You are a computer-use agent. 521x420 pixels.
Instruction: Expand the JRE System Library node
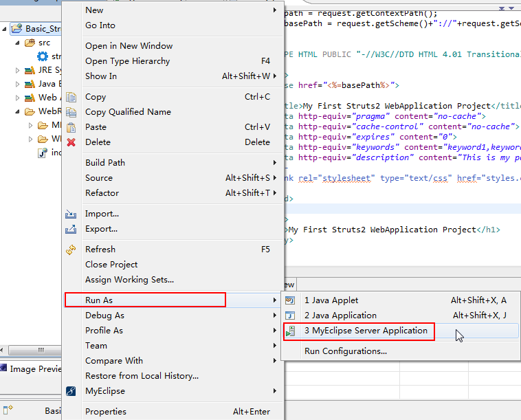[x=17, y=70]
